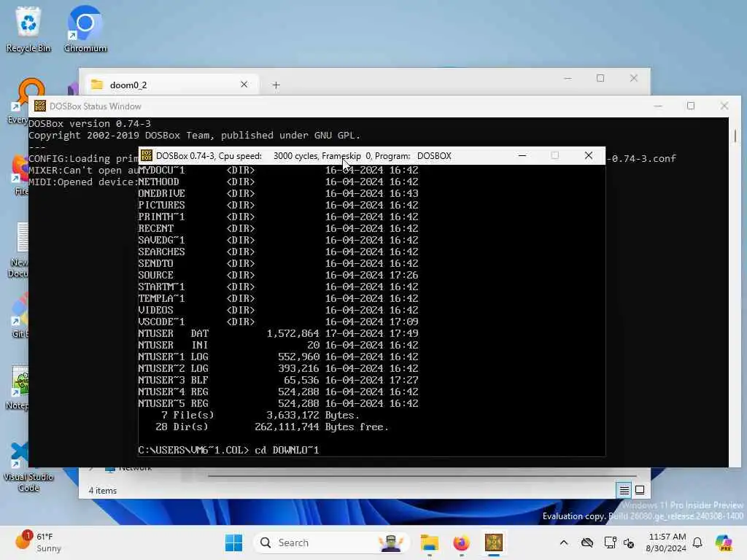The height and width of the screenshot is (560, 747).
Task: Close the doom0_2 File Explorer tab
Action: point(244,85)
